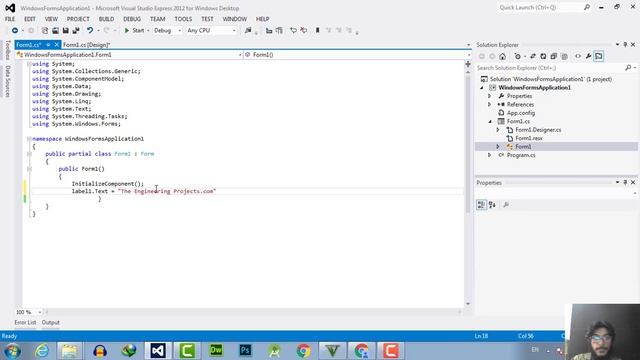Image resolution: width=640 pixels, height=360 pixels.
Task: Refresh the Solution Explorer
Action: pos(543,56)
